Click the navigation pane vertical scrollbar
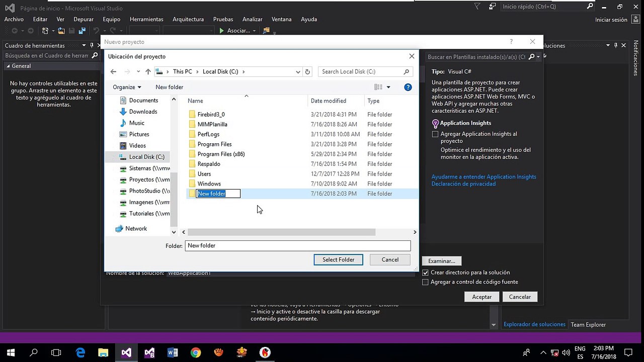Viewport: 644px width, 362px height. click(x=174, y=200)
